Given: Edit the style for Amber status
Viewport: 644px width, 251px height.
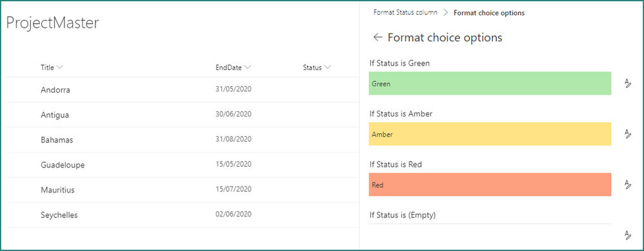Looking at the screenshot, I should (x=628, y=134).
